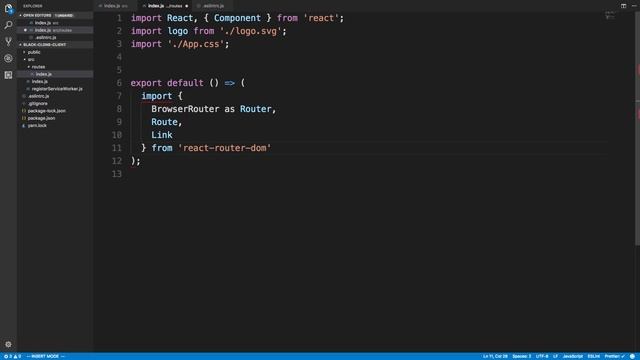Open the Source Control branch icon

(x=8, y=42)
